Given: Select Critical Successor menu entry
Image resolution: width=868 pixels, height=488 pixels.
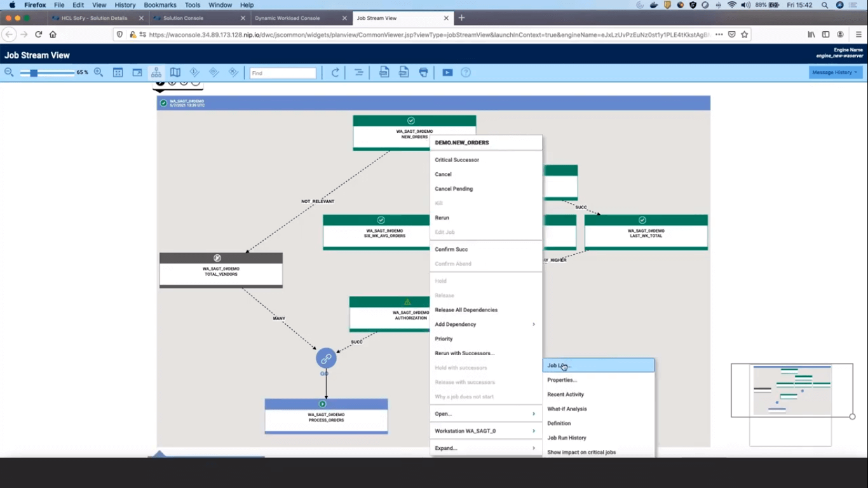Looking at the screenshot, I should tap(457, 160).
